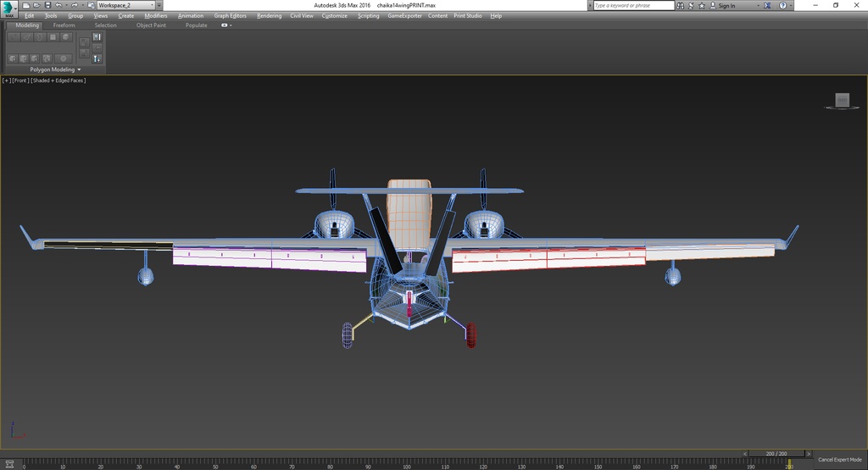This screenshot has height=470, width=868.
Task: Click the viewport [+] general menu label
Action: pyautogui.click(x=7, y=80)
